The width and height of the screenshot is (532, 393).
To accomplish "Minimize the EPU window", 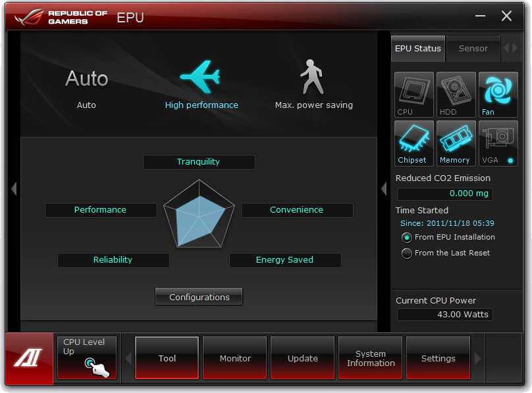I will pos(480,16).
